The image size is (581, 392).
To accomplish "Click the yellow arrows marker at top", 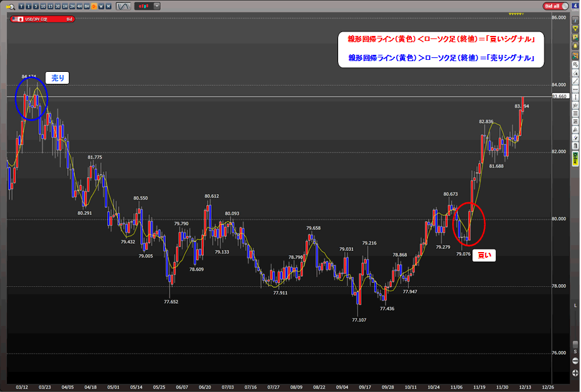I will [x=516, y=14].
